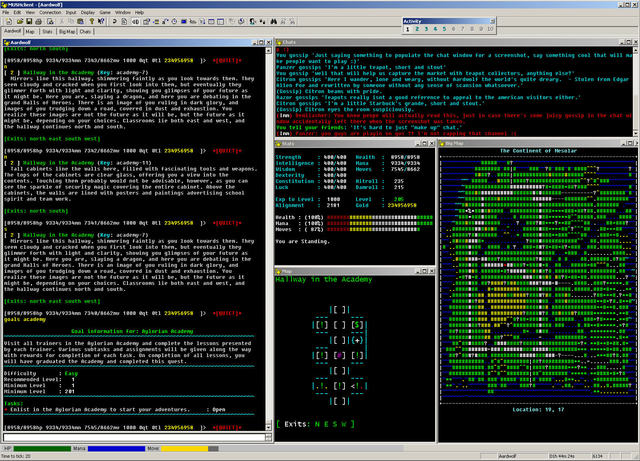Click the log session page icon
Viewport: 640px width, 461px height.
coord(124,21)
